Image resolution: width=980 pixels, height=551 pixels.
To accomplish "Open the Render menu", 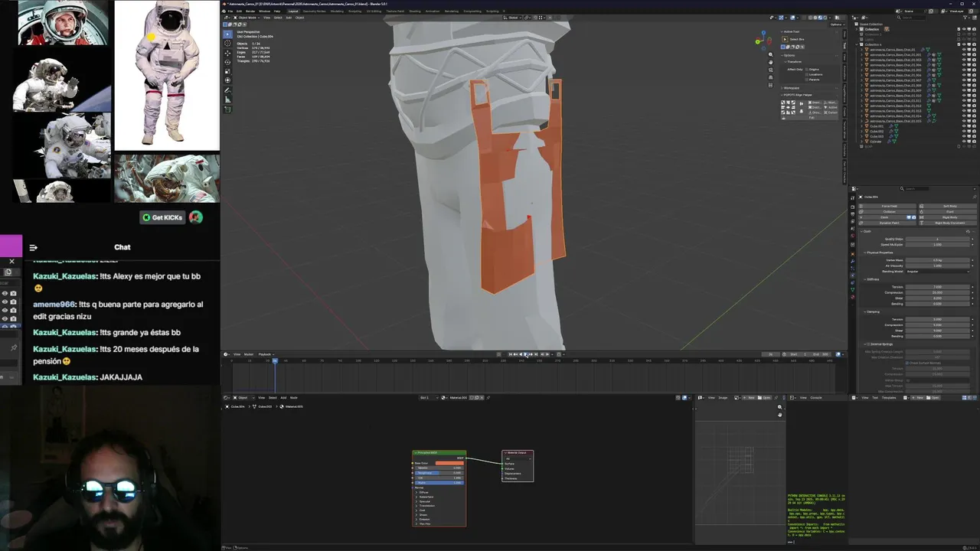I will click(250, 11).
